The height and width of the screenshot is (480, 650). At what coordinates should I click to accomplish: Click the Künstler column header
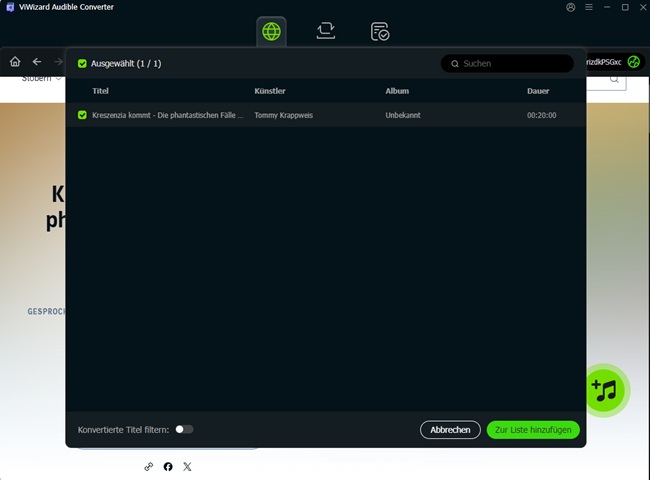tap(270, 91)
